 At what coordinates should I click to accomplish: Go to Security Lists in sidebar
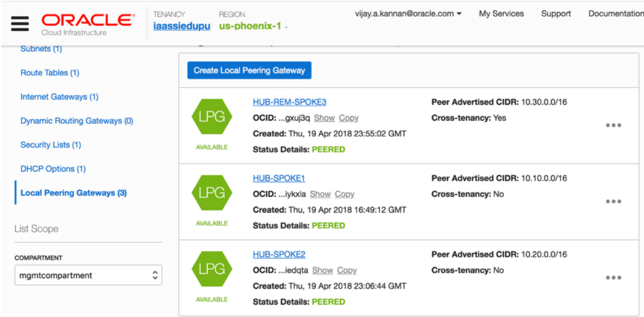point(51,145)
